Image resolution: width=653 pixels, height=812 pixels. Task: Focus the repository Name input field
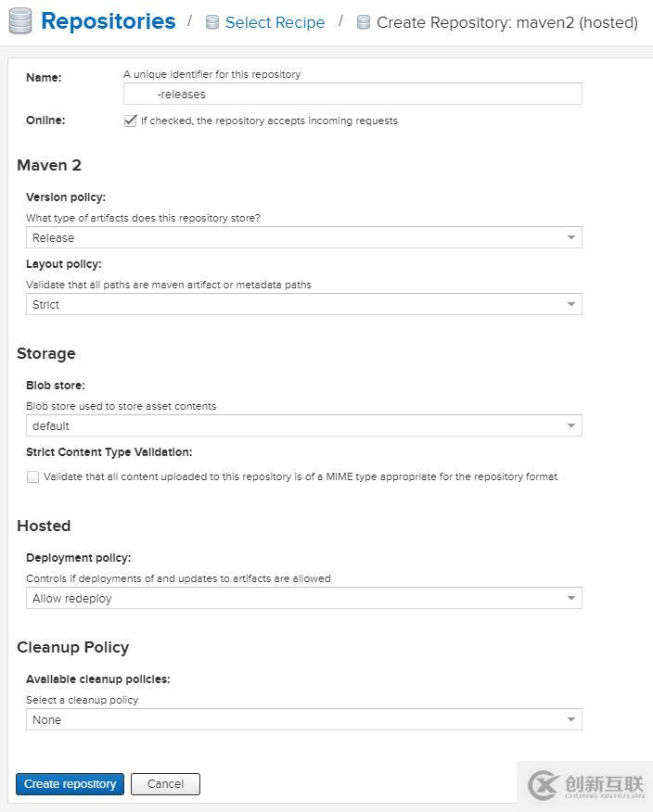point(352,94)
